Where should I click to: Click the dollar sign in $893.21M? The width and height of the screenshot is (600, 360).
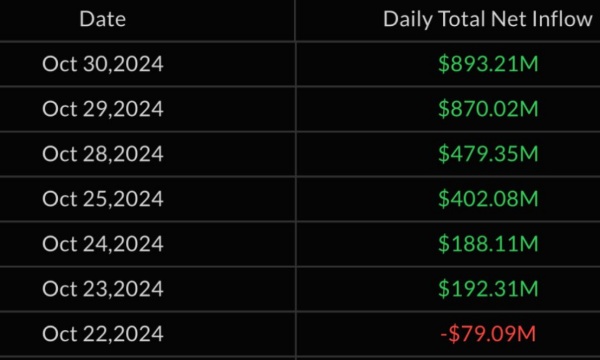click(444, 64)
